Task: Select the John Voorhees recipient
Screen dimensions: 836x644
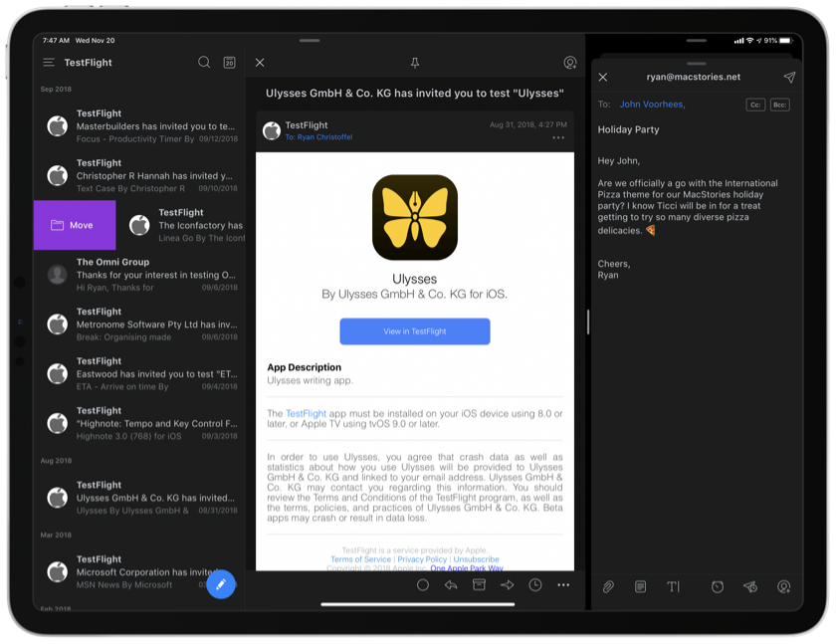Action: [652, 105]
